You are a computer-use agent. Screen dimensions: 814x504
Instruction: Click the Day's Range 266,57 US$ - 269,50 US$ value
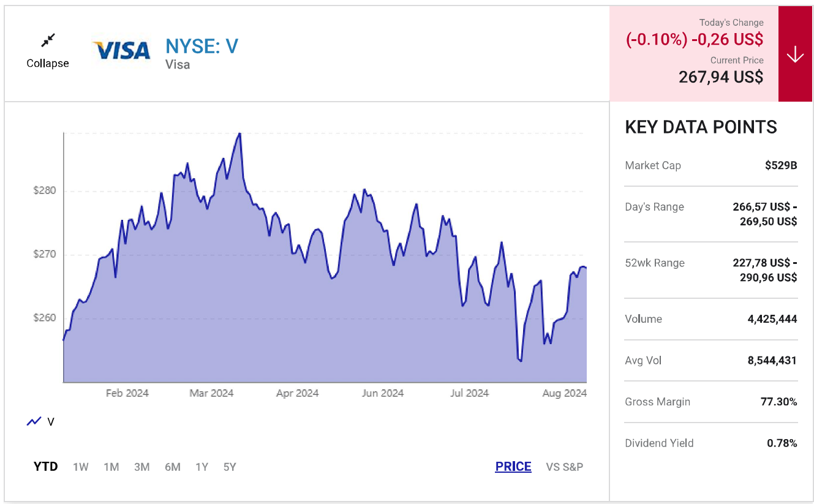click(765, 214)
